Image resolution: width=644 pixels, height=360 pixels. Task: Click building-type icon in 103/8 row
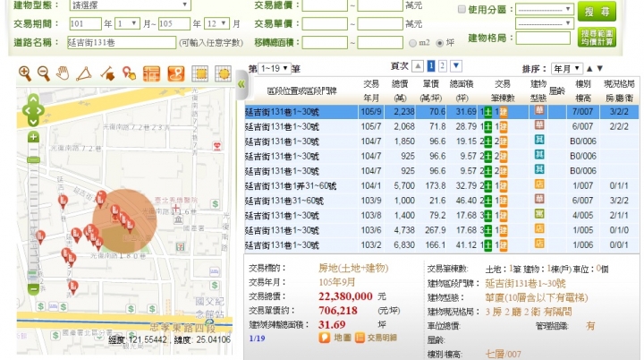click(x=538, y=215)
